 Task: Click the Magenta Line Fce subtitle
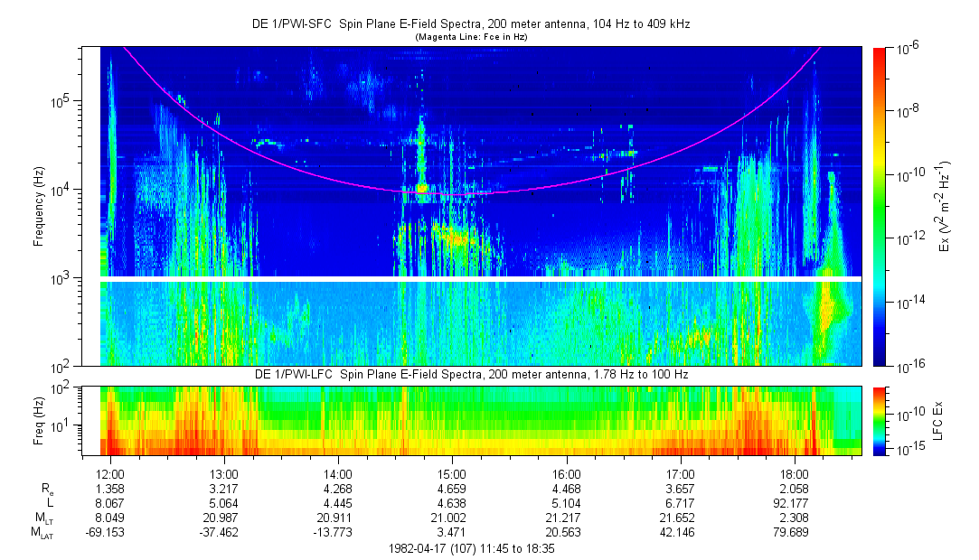(470, 37)
